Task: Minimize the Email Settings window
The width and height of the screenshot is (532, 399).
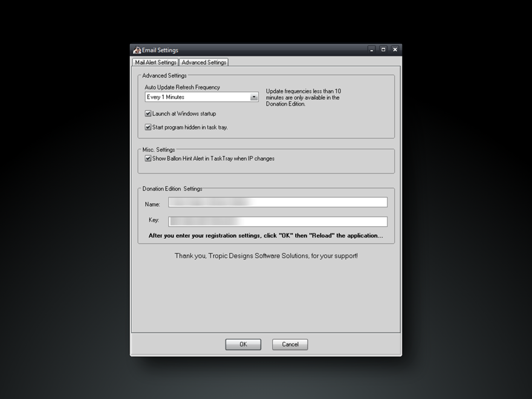Action: (x=372, y=50)
